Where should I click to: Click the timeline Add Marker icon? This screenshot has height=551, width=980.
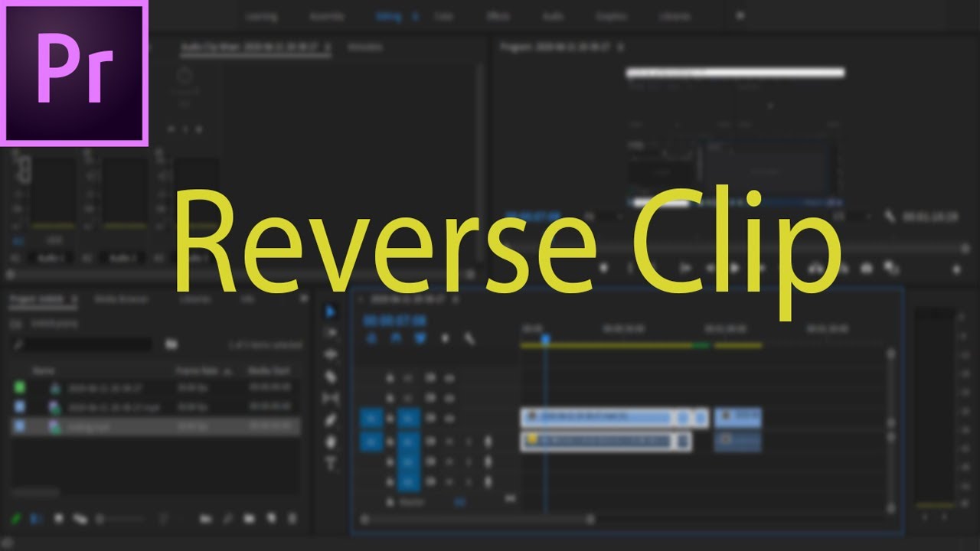pyautogui.click(x=445, y=337)
